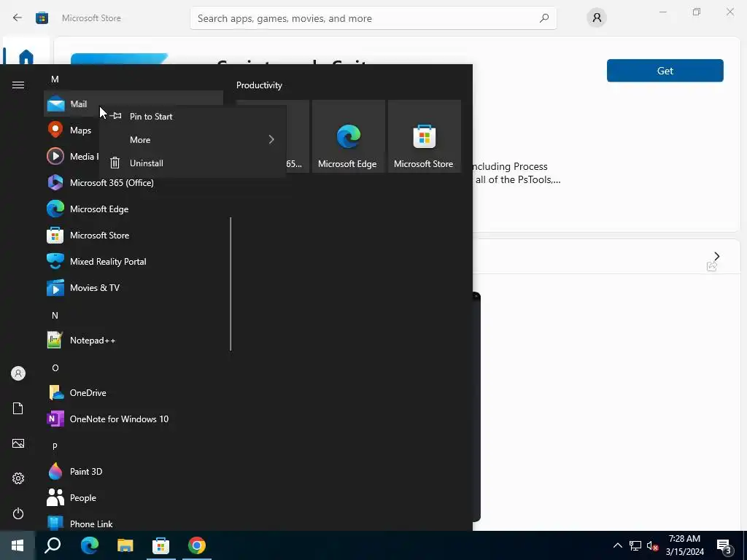The image size is (747, 560).
Task: Click the Microsoft Store productivity tile
Action: 425,136
